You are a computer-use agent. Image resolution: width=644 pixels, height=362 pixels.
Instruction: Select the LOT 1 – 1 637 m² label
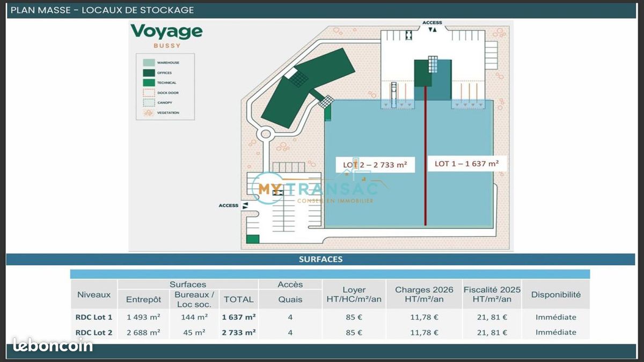coord(467,164)
